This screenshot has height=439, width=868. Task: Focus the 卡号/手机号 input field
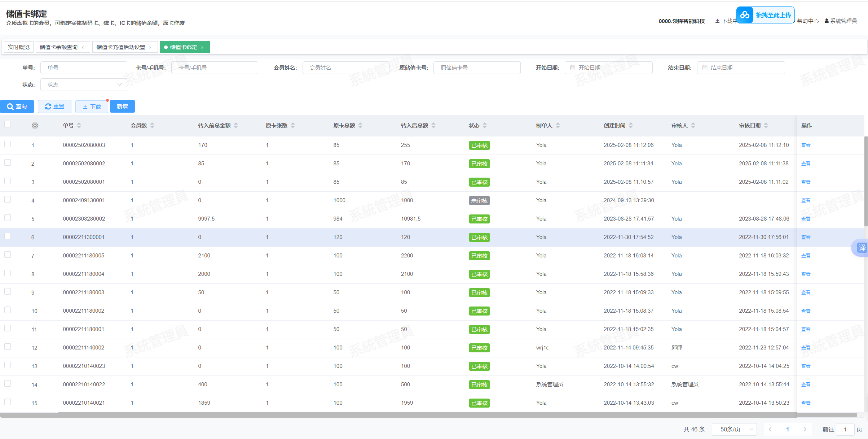pyautogui.click(x=215, y=68)
